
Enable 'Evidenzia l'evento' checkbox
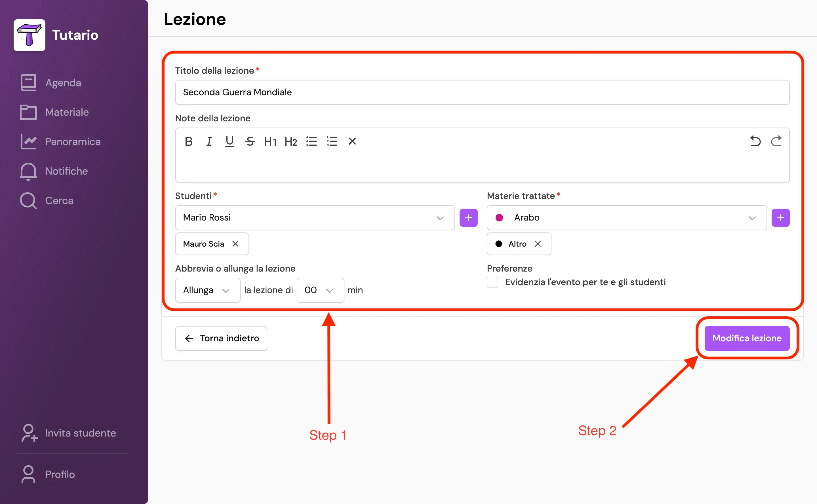(492, 282)
